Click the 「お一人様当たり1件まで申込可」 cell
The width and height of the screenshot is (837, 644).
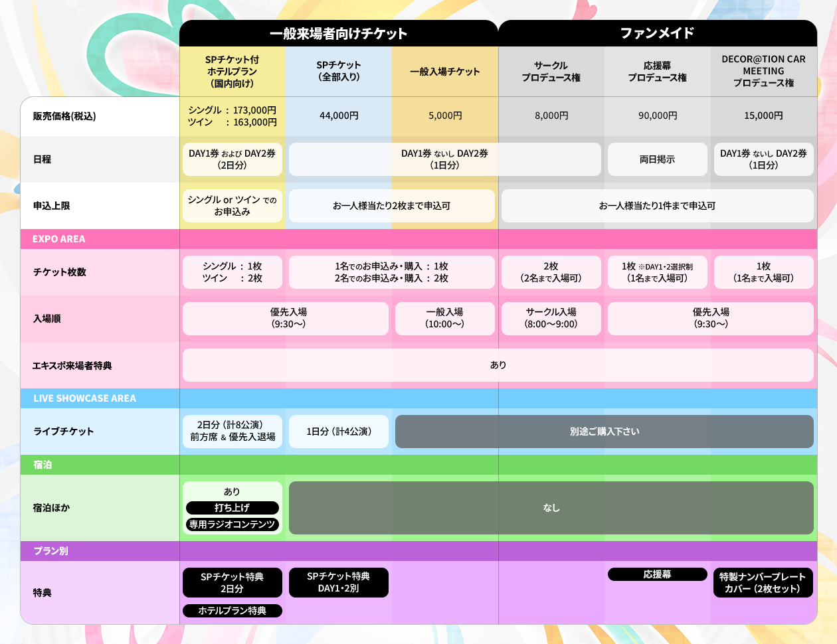pos(657,206)
